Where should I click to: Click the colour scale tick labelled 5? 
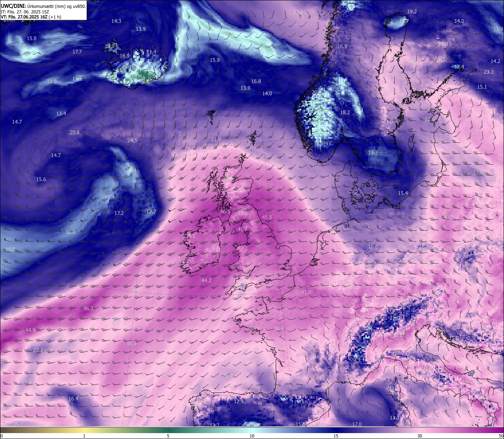pyautogui.click(x=168, y=436)
